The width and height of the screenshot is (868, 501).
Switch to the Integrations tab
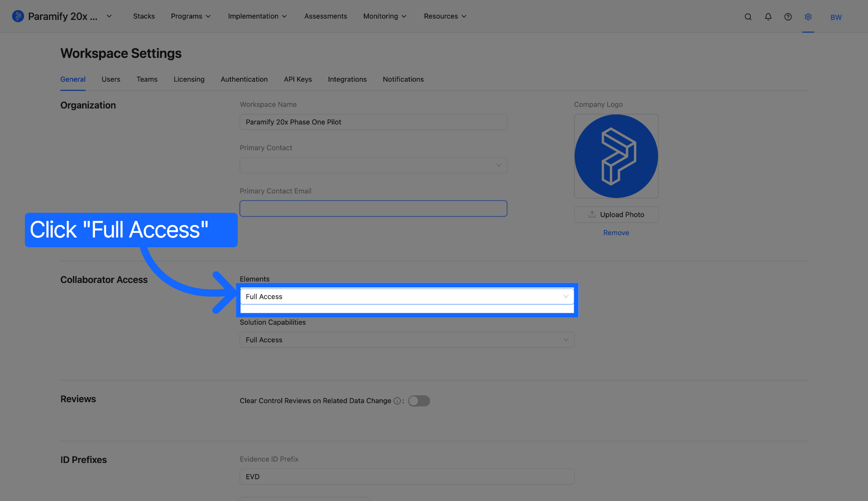pyautogui.click(x=347, y=79)
